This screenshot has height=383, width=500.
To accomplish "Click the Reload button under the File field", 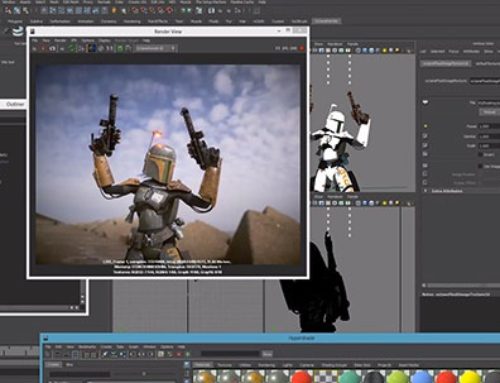I will [489, 112].
